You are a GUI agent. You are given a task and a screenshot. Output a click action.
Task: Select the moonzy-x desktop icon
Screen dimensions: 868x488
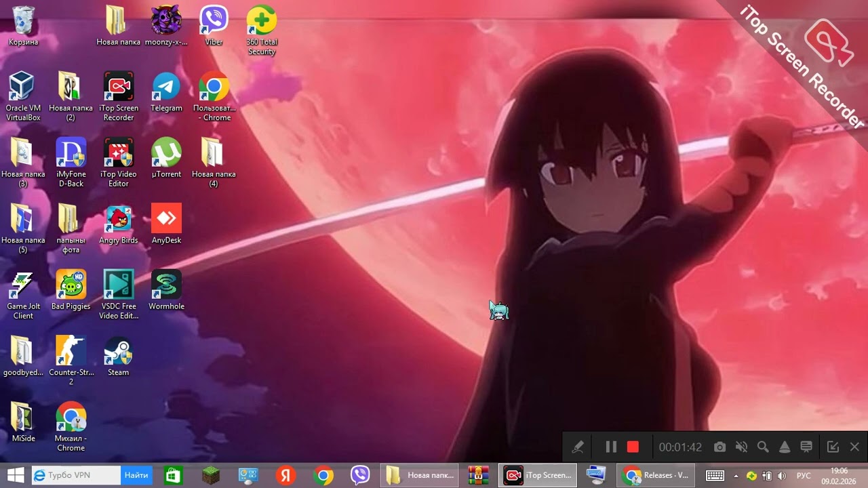tap(166, 26)
